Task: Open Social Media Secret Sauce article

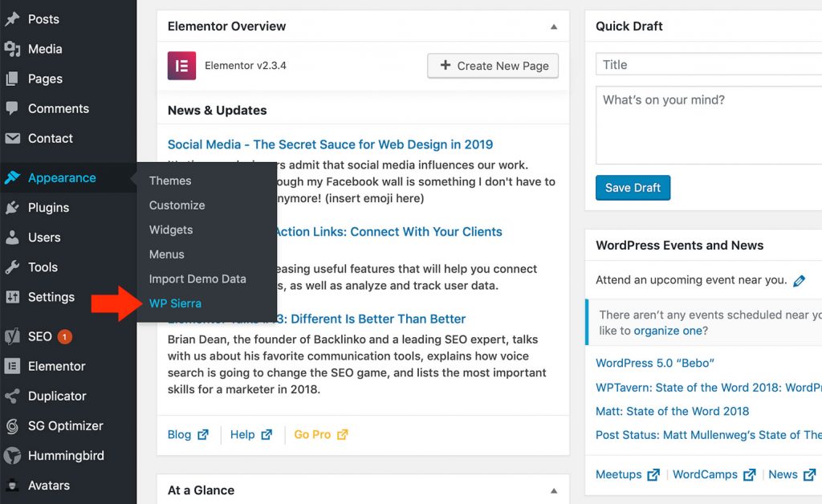Action: [330, 144]
